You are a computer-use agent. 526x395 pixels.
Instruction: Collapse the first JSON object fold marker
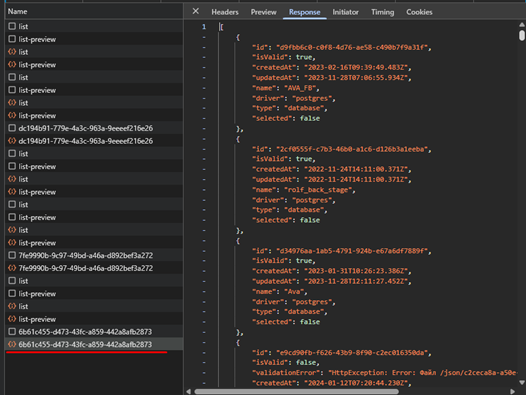click(204, 37)
